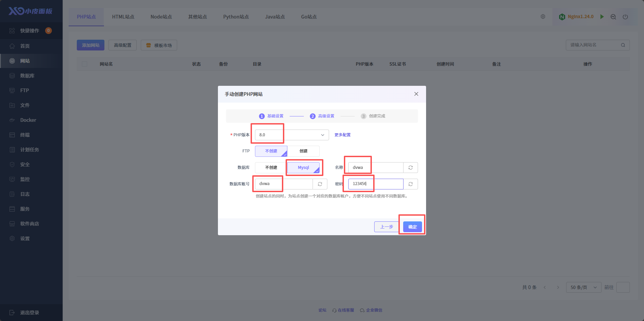Switch to the Java站点 tab
644x321 pixels.
(275, 17)
